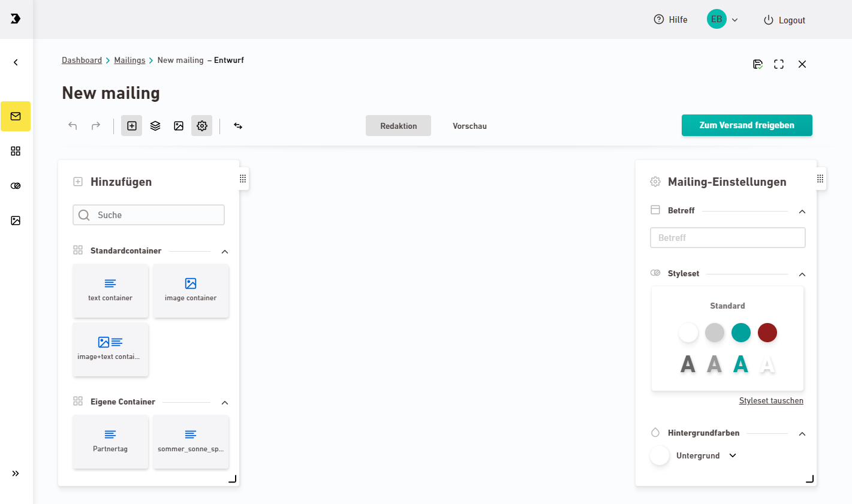Click the Zum Versand freigeben button
852x504 pixels.
point(746,125)
